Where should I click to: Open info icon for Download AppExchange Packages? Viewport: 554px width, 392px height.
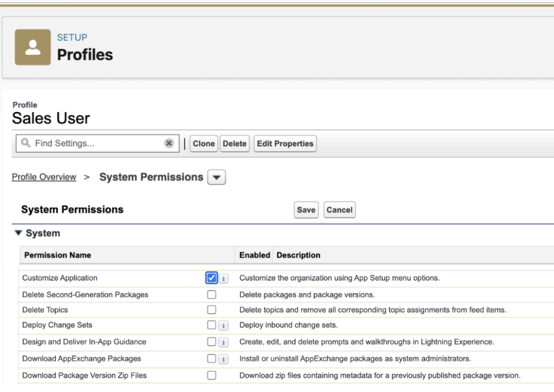click(223, 359)
